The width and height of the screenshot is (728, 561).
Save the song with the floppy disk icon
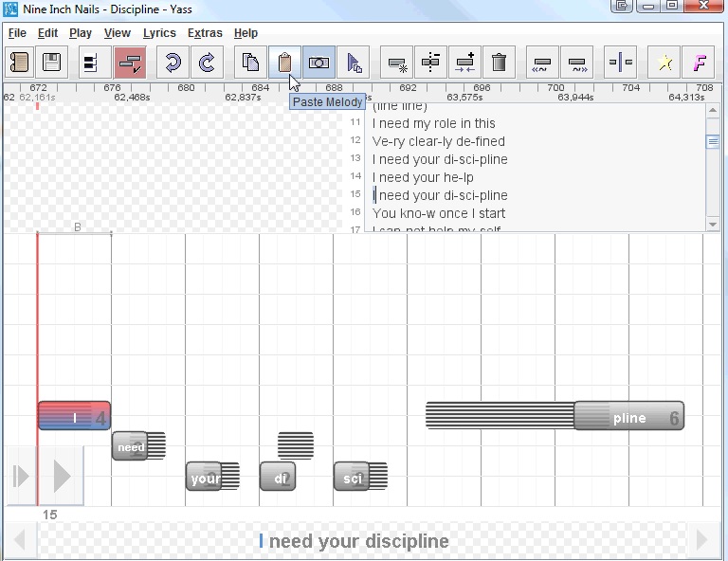[x=51, y=63]
